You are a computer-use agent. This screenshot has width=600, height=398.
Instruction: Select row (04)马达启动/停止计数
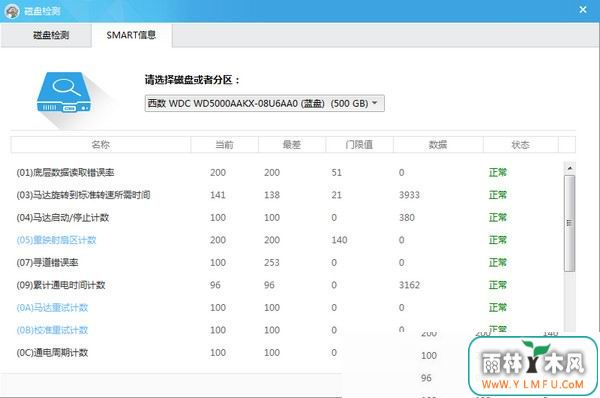coord(287,218)
